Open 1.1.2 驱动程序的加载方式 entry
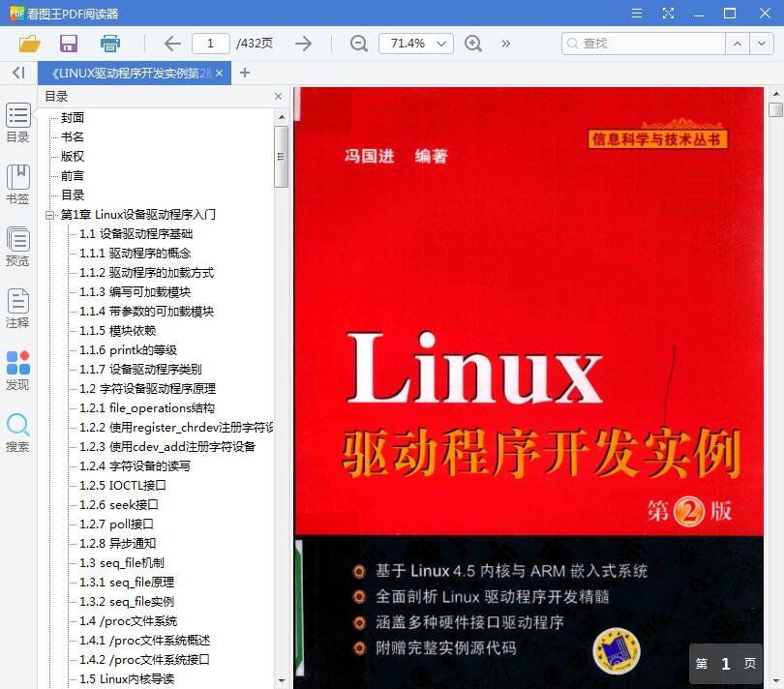This screenshot has width=784, height=689. pos(146,273)
